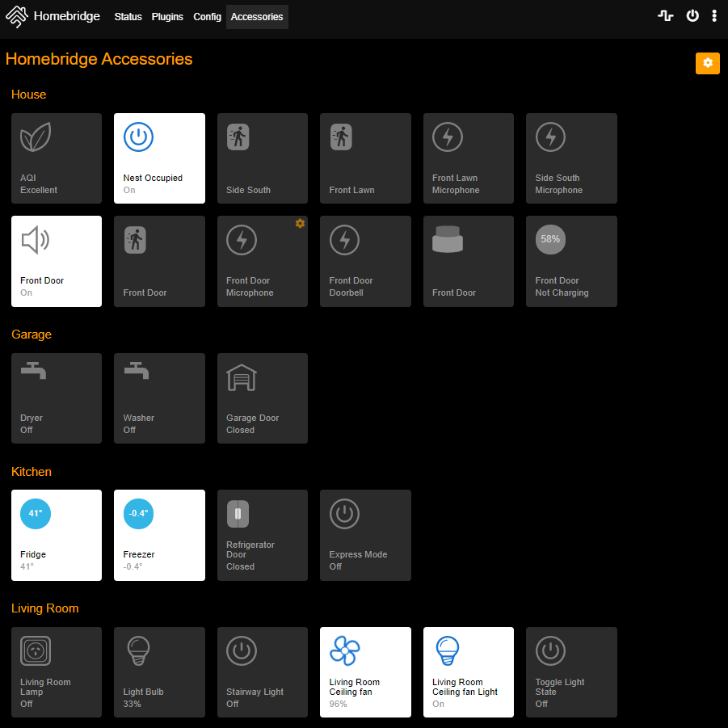Toggle the Stairway Light off tile

(263, 672)
